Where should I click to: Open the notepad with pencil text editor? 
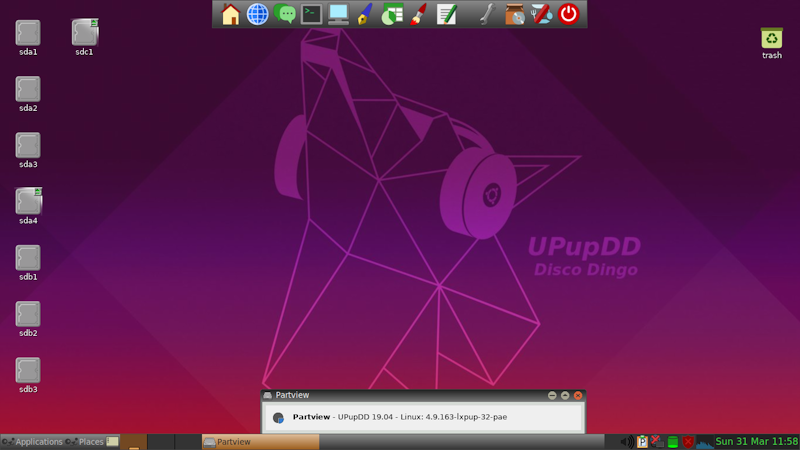tap(446, 14)
